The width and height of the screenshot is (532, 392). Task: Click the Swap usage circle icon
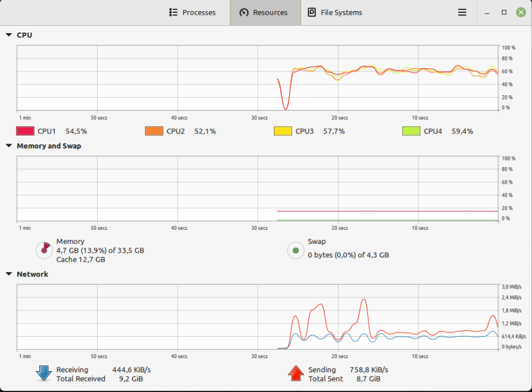coord(295,250)
